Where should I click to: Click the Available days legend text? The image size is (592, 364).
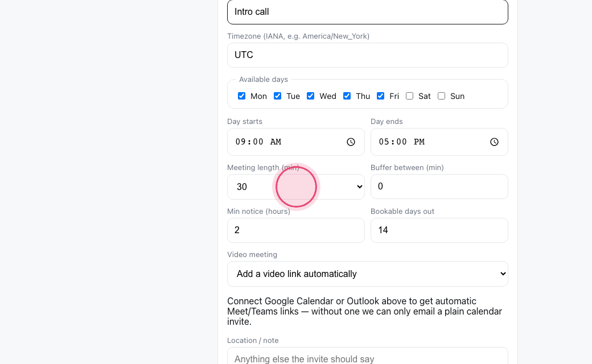click(263, 79)
